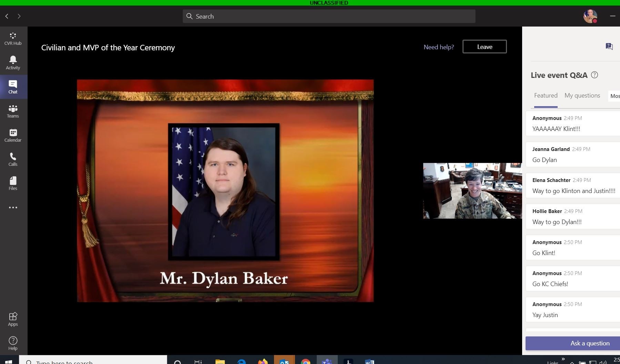Open the profile avatar menu
Viewport: 620px width, 364px height.
point(590,16)
